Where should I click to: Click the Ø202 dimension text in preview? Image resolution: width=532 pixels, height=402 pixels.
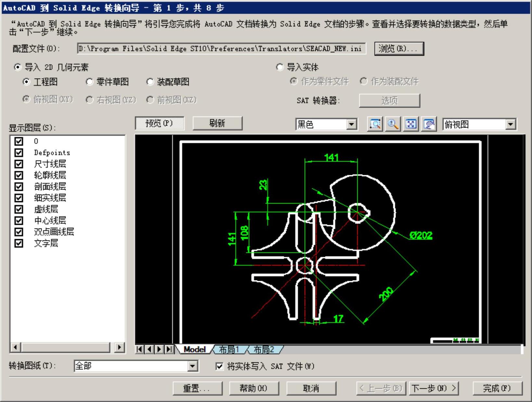421,235
